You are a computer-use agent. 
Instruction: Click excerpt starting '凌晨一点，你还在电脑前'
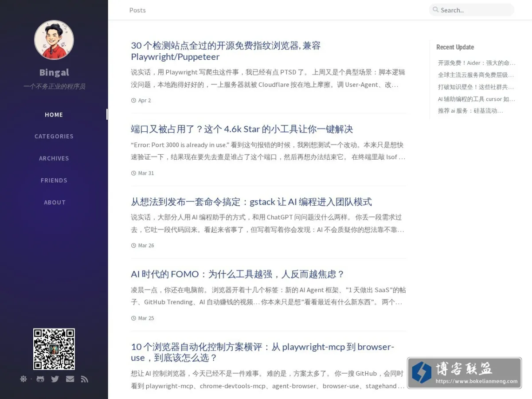tap(268, 296)
